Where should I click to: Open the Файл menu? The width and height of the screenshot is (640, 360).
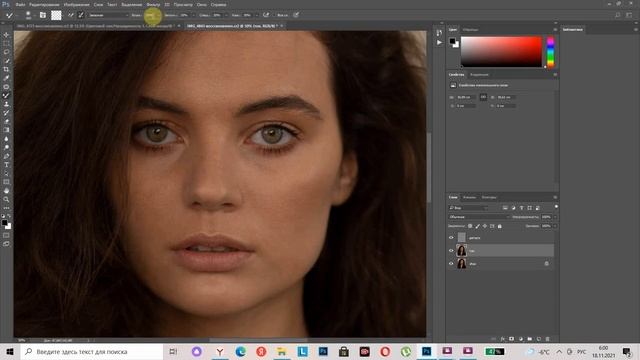click(20, 4)
